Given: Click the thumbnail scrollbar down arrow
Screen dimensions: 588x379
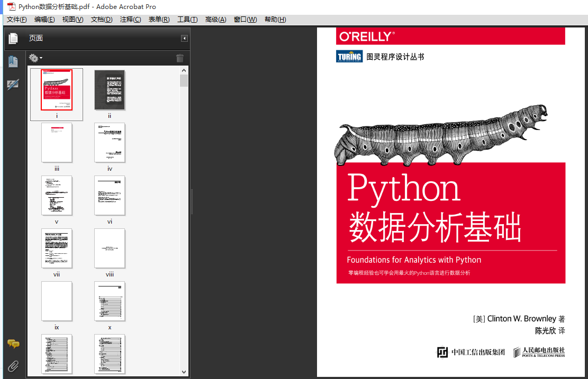Looking at the screenshot, I should pyautogui.click(x=184, y=372).
